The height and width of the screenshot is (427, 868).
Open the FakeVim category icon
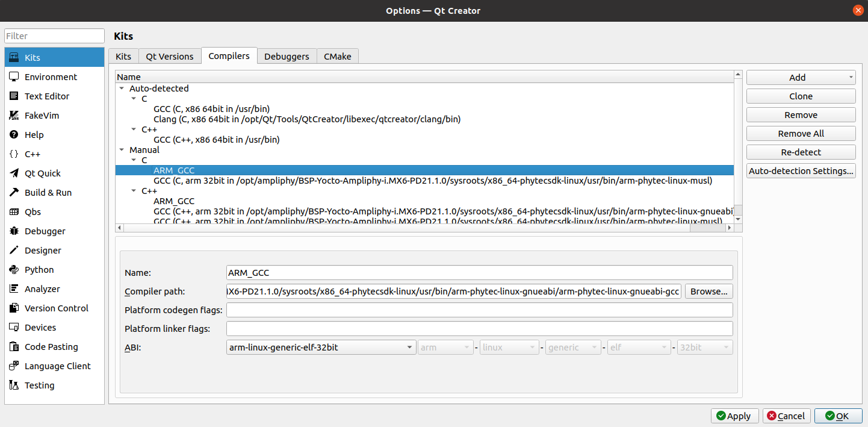point(14,116)
